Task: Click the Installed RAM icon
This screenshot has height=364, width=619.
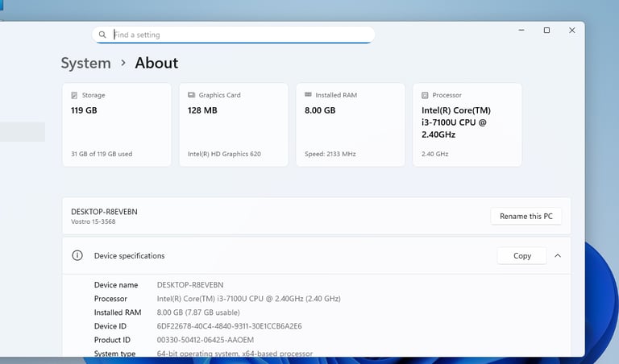Action: pyautogui.click(x=309, y=95)
